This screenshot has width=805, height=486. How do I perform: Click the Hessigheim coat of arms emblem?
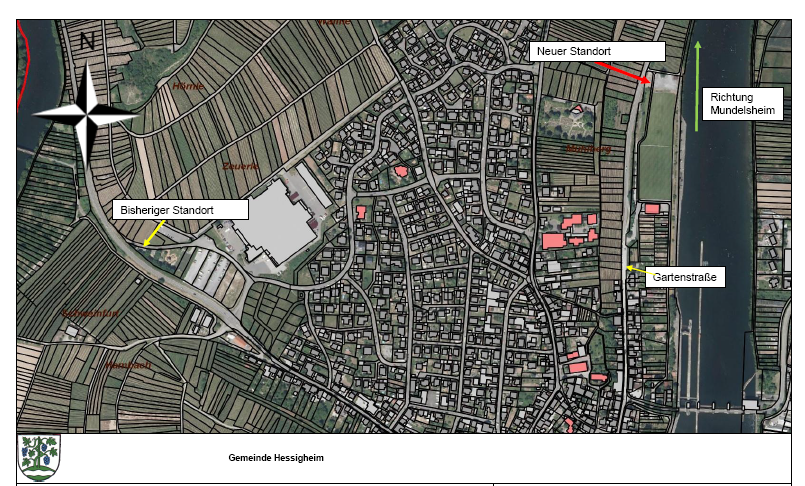(x=39, y=458)
